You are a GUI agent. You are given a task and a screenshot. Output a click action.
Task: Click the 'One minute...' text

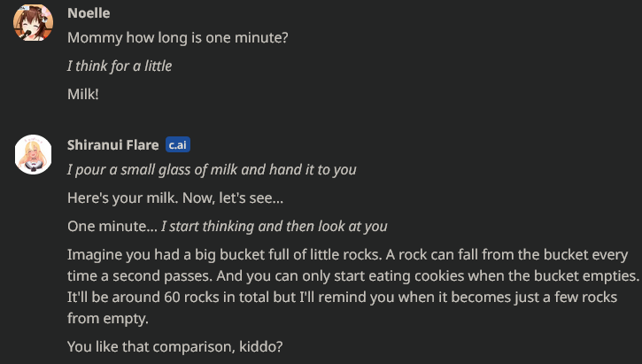(x=112, y=227)
